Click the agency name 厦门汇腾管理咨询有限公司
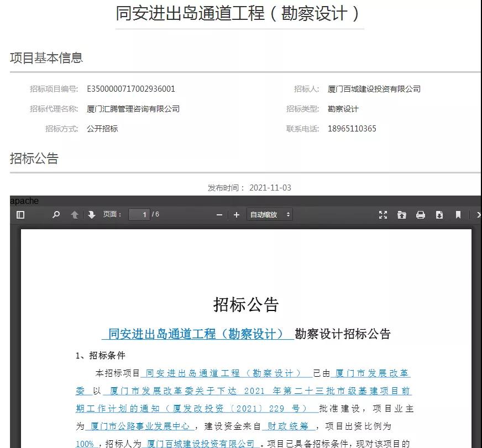The height and width of the screenshot is (448, 482). [x=133, y=109]
